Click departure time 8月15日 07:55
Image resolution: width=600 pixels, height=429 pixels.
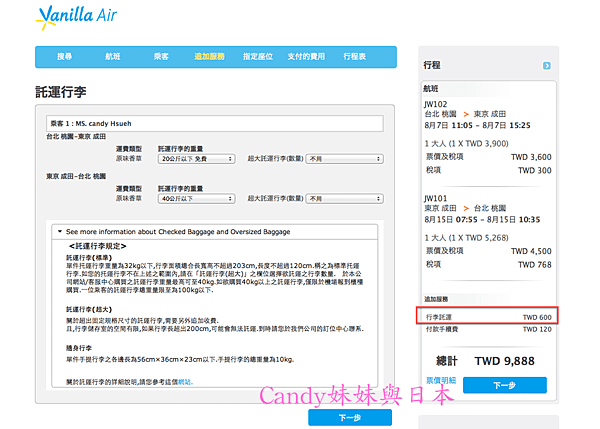pos(450,220)
